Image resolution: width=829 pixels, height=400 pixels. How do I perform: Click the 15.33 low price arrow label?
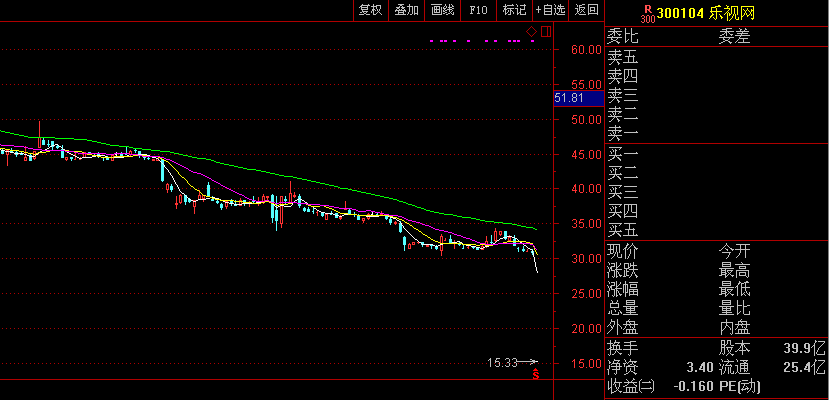(x=512, y=362)
